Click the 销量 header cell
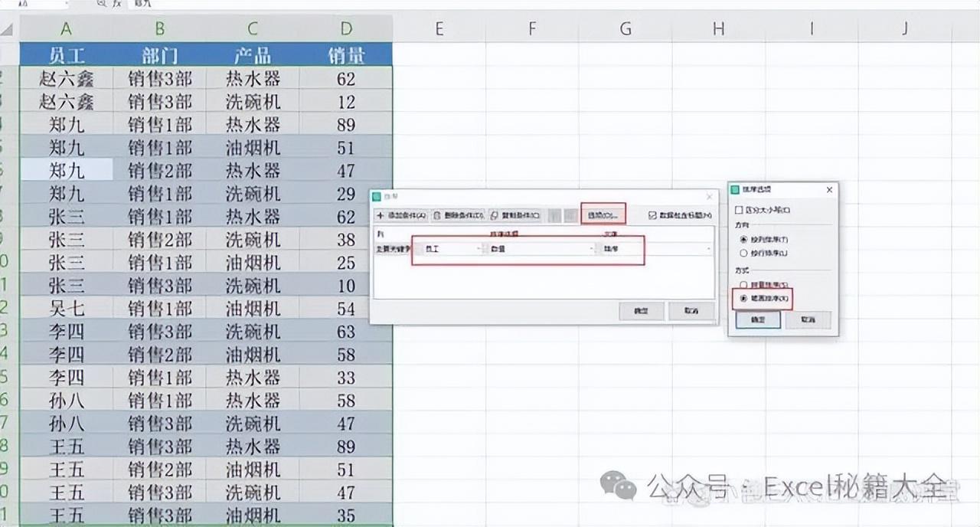 pyautogui.click(x=346, y=55)
